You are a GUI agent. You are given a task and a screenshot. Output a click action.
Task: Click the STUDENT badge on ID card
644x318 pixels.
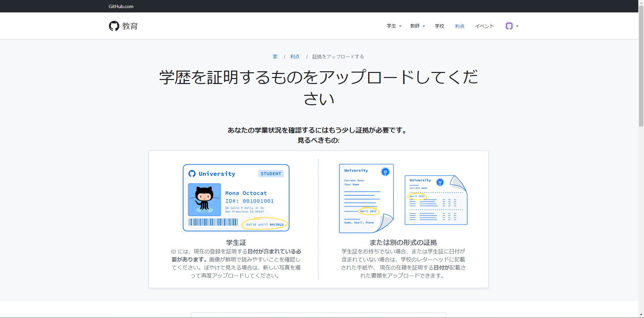[271, 173]
